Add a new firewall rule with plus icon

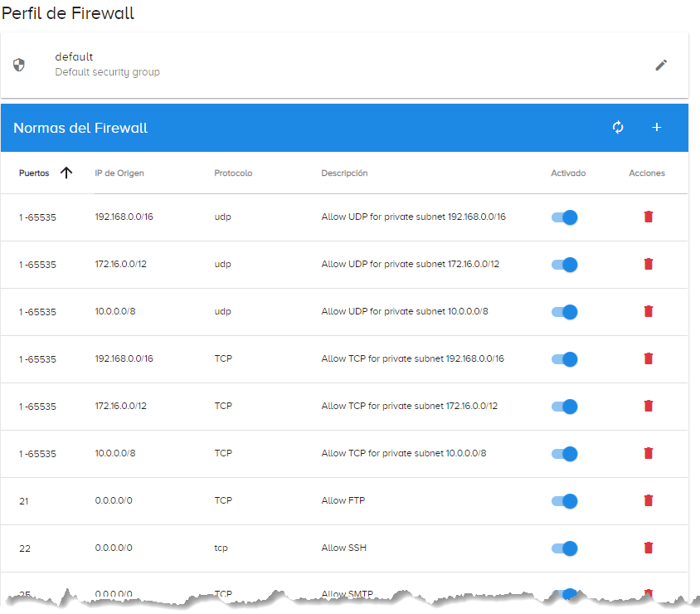click(656, 127)
